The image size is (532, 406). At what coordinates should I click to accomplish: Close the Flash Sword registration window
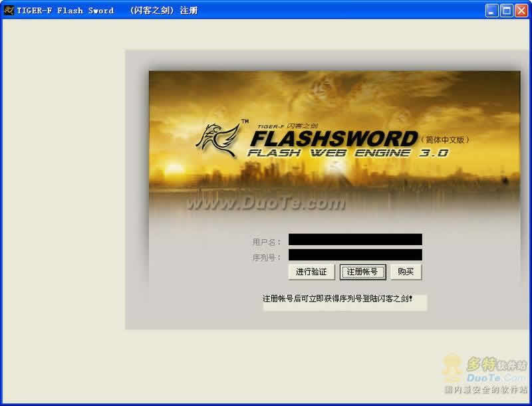click(521, 11)
